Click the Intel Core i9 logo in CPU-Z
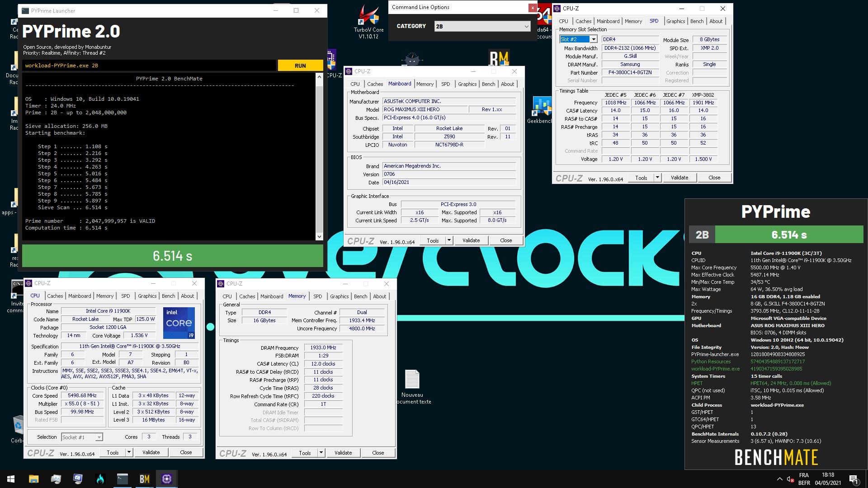 [x=179, y=323]
